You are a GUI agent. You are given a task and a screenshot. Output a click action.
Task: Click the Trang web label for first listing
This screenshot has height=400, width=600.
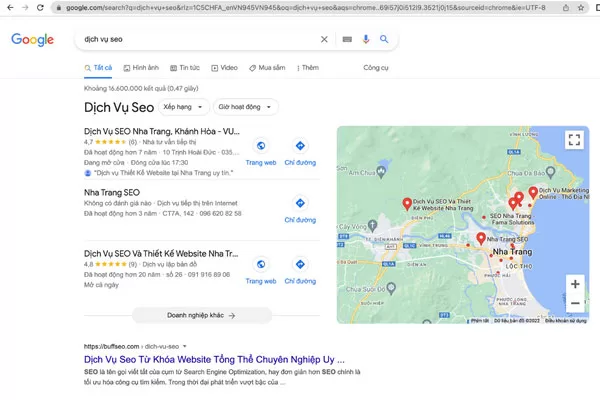[x=261, y=163]
